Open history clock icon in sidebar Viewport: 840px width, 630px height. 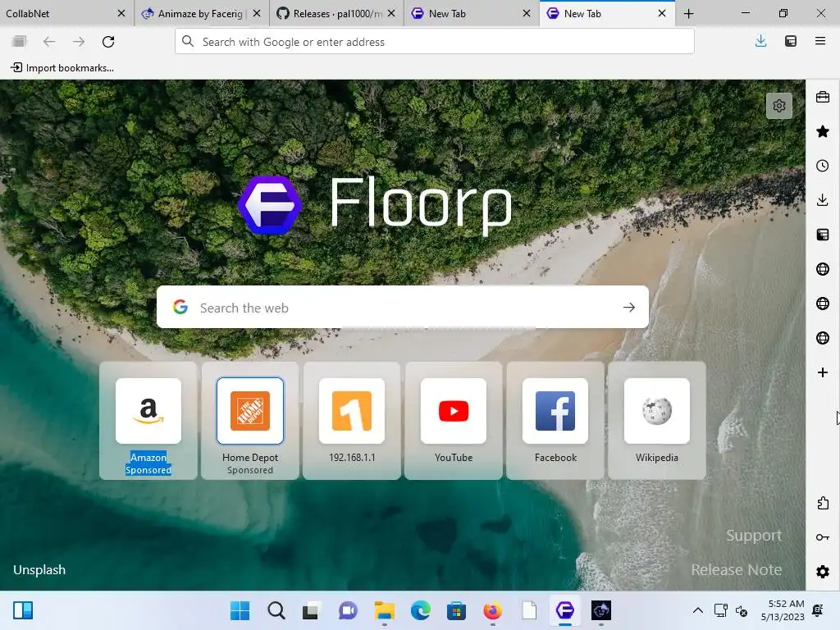(822, 166)
